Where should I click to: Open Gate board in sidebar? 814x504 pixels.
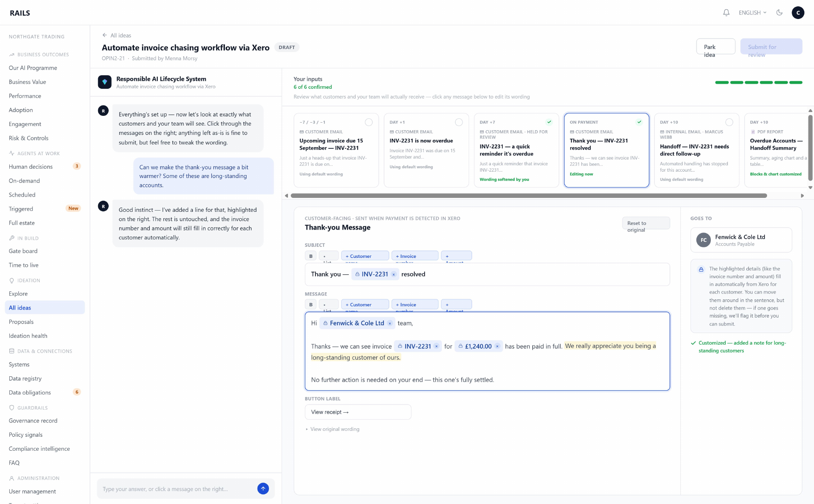[23, 251]
